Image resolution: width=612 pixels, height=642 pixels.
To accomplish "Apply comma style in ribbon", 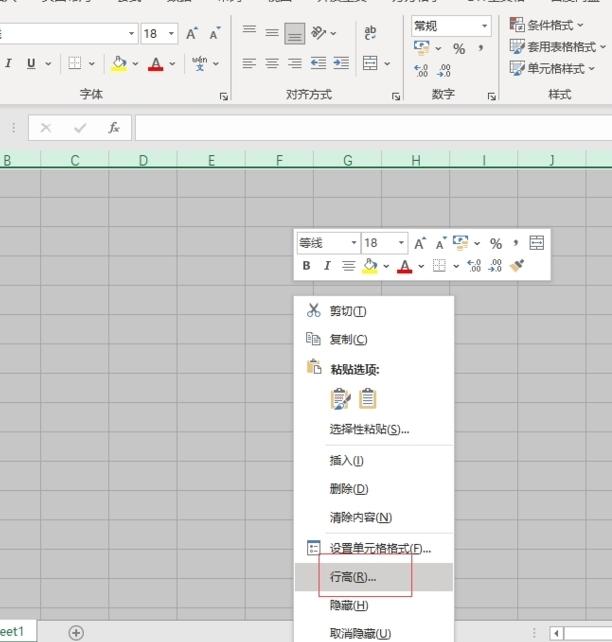I will click(481, 49).
